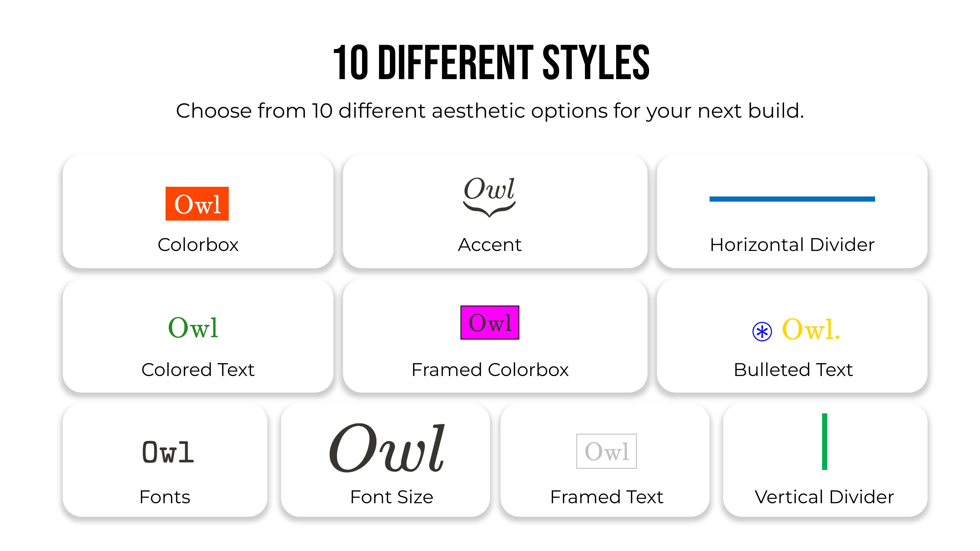
Task: Select the blue horizontal divider line
Action: tap(792, 199)
